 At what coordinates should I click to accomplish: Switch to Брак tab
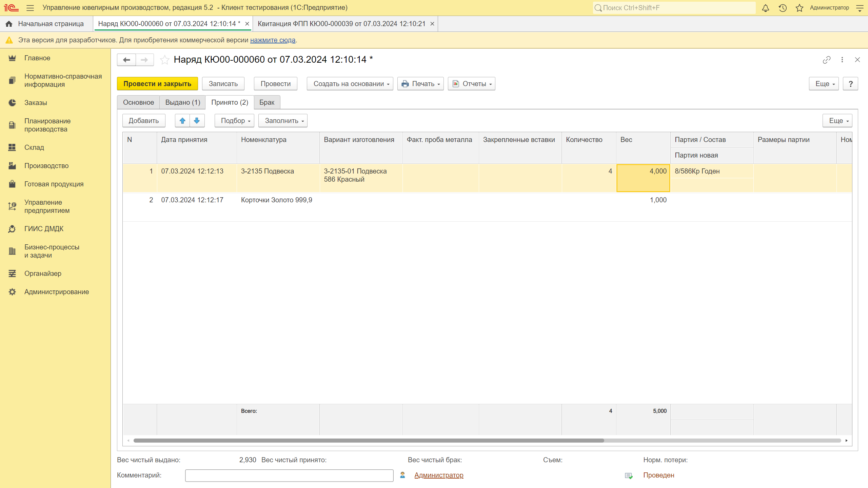tap(267, 102)
